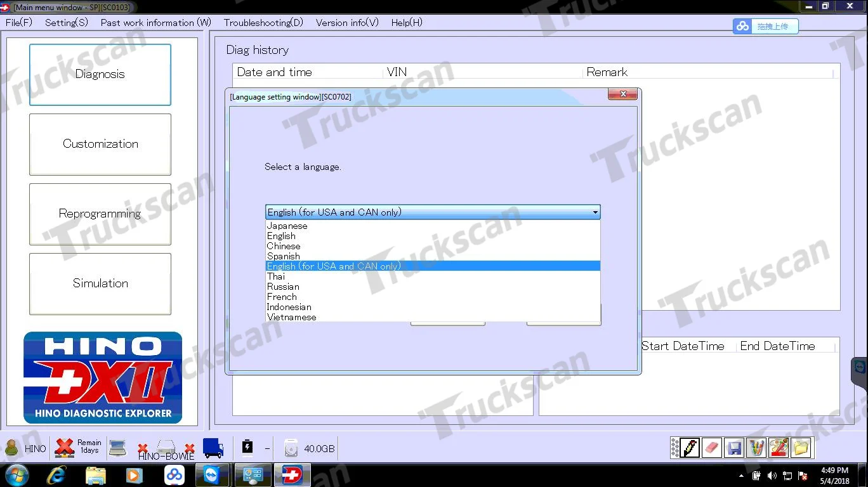
Task: Choose Russian from the language list
Action: click(433, 287)
